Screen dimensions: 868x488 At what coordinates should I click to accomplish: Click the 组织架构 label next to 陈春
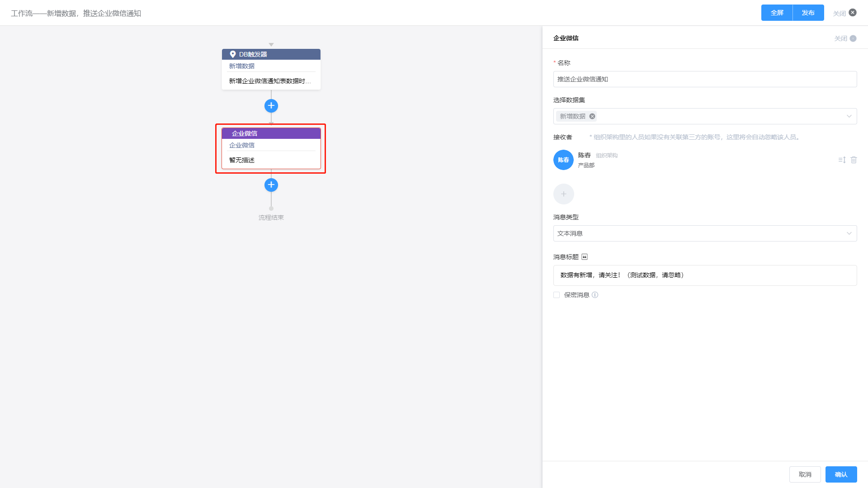(607, 156)
